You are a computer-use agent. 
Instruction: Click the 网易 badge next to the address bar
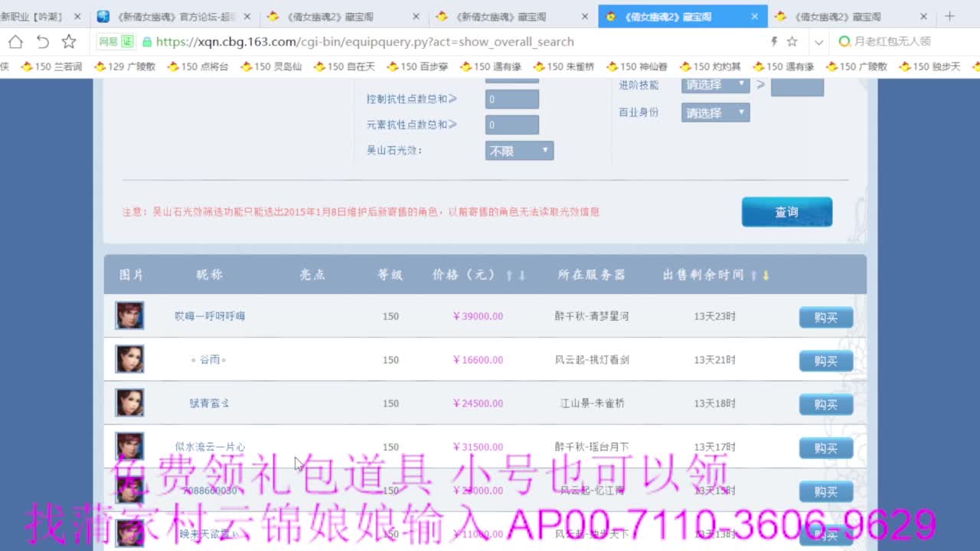tap(108, 41)
